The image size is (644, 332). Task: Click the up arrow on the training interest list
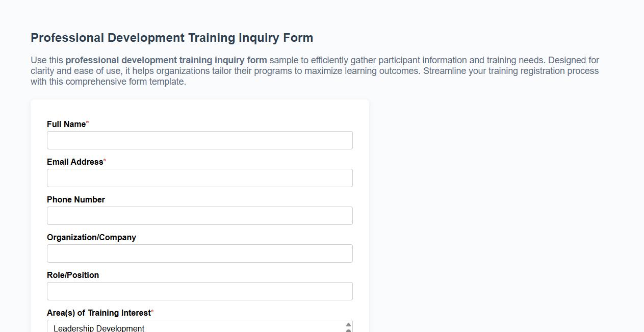tap(348, 324)
